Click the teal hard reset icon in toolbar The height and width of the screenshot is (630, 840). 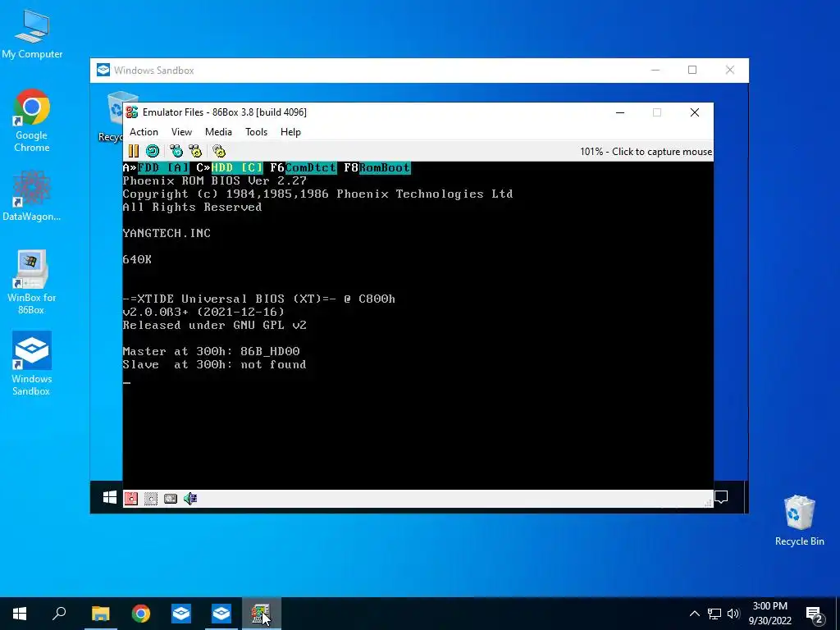153,151
